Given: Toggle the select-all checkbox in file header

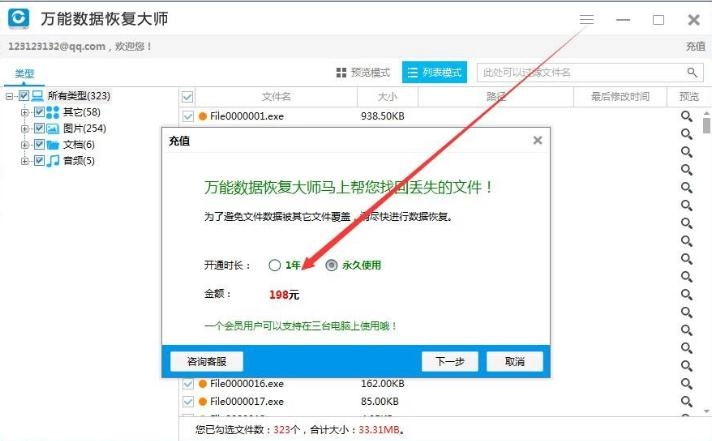Looking at the screenshot, I should point(187,97).
